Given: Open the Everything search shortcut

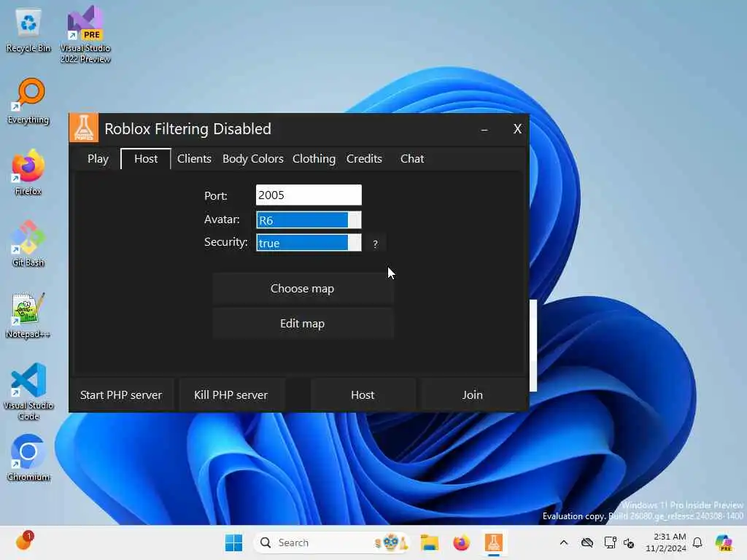Looking at the screenshot, I should pyautogui.click(x=28, y=101).
